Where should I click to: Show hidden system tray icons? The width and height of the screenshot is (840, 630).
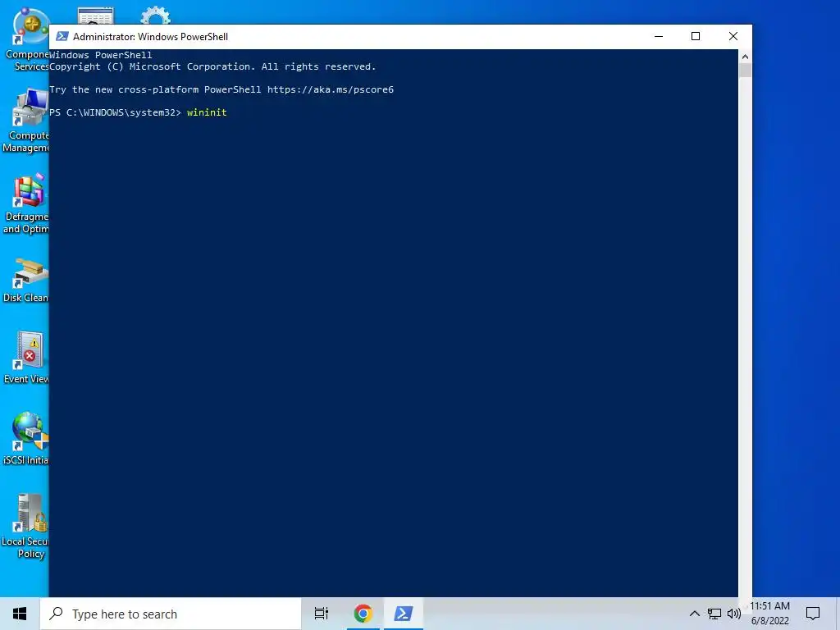[x=694, y=614]
